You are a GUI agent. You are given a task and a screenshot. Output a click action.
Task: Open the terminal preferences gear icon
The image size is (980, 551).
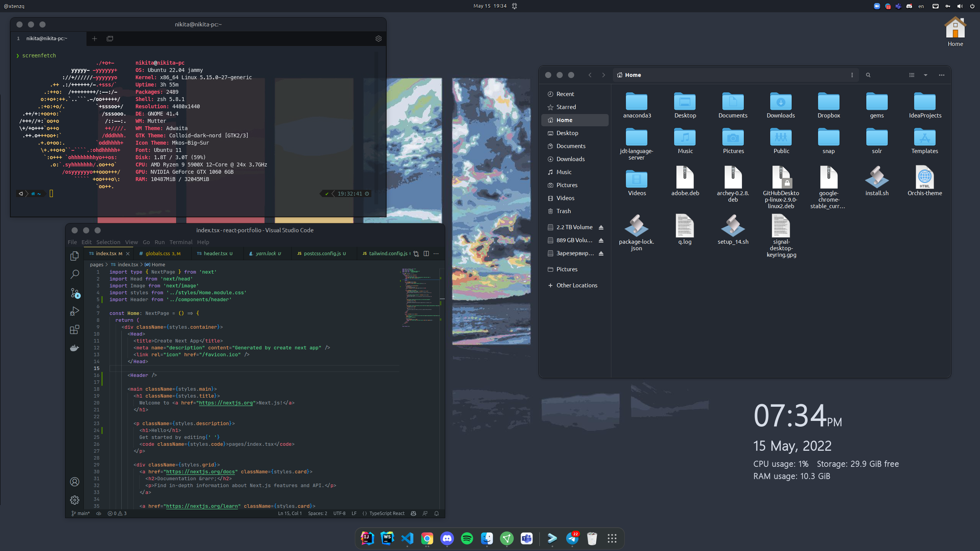(378, 39)
